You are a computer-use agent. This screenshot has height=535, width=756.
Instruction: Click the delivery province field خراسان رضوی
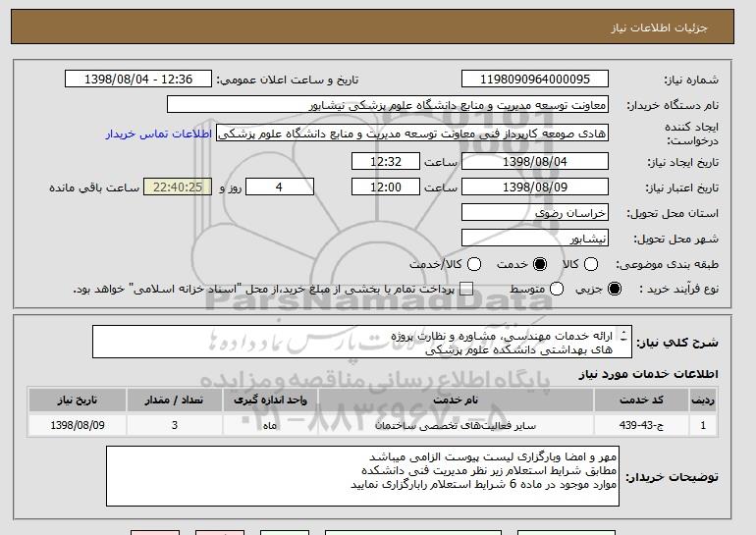[x=535, y=213]
